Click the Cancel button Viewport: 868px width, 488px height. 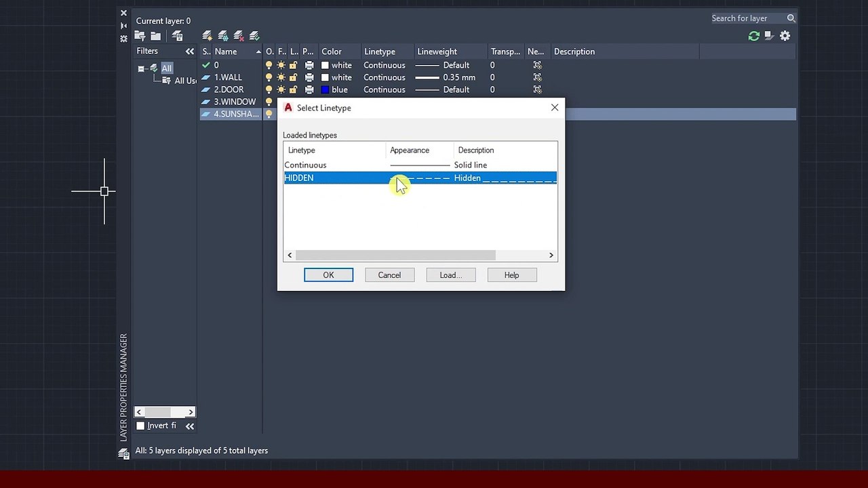point(389,275)
